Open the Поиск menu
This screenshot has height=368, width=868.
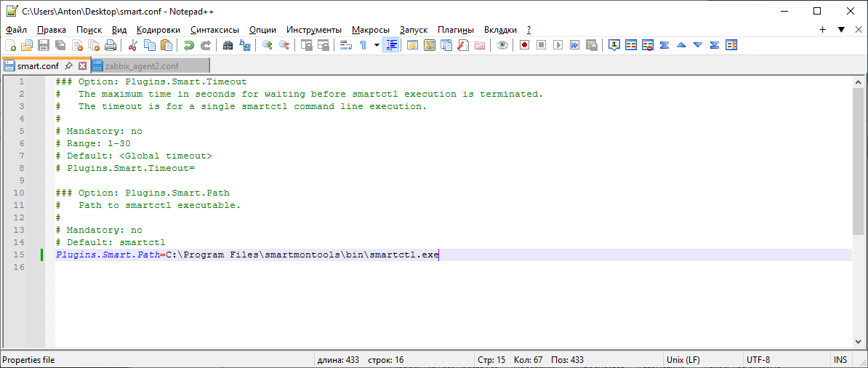coord(89,30)
